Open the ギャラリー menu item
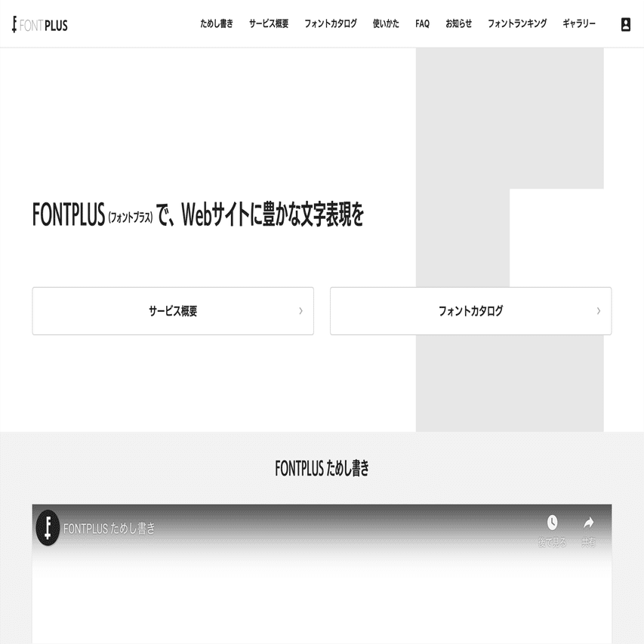 [579, 24]
